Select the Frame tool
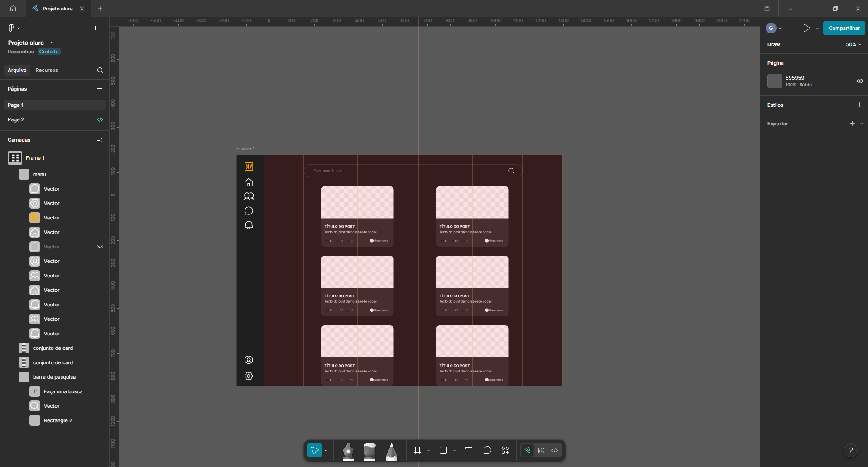 (x=417, y=450)
